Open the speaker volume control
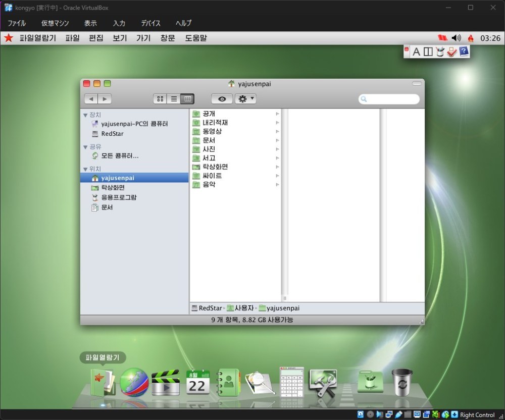 456,38
